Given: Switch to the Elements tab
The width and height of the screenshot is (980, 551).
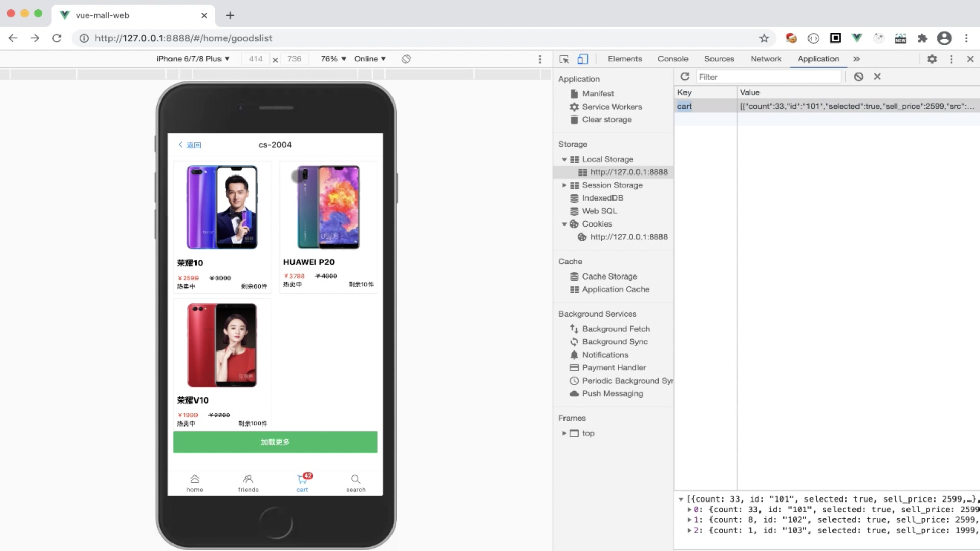Looking at the screenshot, I should click(625, 59).
